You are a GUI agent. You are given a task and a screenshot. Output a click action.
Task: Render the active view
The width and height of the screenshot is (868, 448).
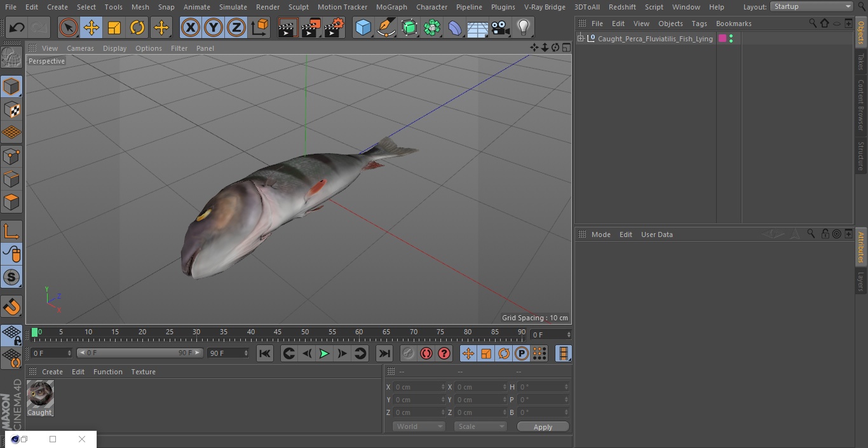click(x=288, y=27)
